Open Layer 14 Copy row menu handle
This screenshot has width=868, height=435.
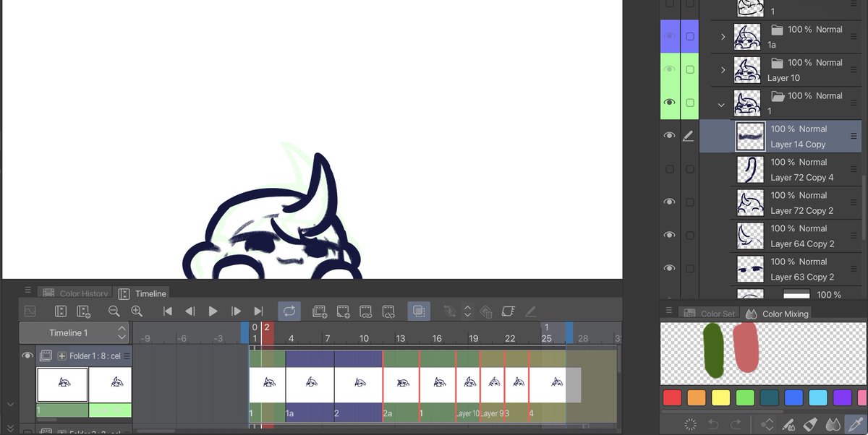(x=854, y=136)
